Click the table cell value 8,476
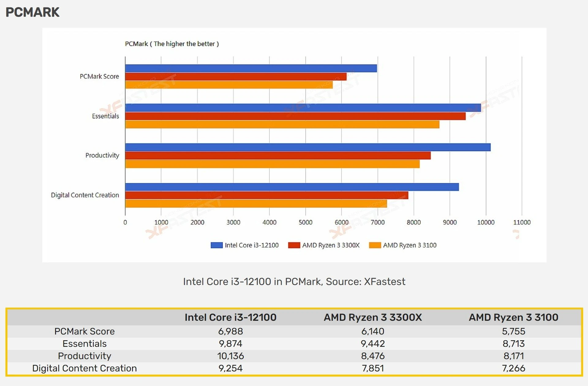Viewport: 588px width, 386px height. pos(373,356)
